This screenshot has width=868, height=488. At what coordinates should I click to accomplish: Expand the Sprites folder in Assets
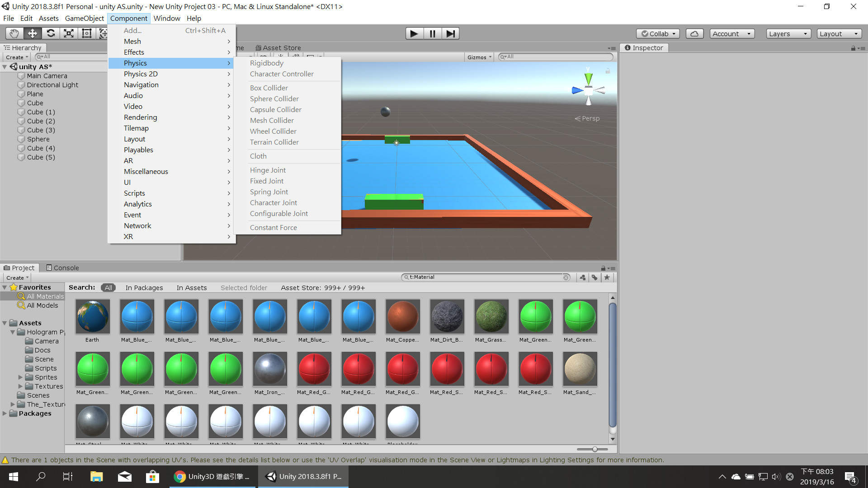tap(20, 377)
